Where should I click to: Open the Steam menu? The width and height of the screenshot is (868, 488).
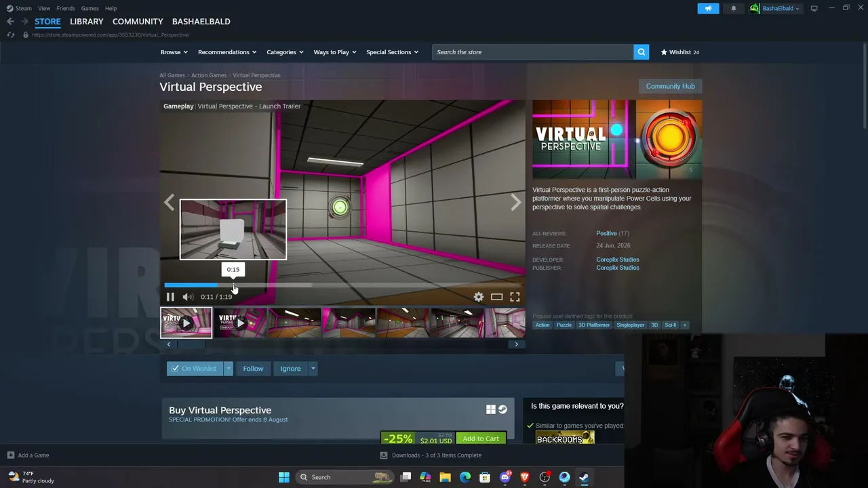click(x=20, y=8)
